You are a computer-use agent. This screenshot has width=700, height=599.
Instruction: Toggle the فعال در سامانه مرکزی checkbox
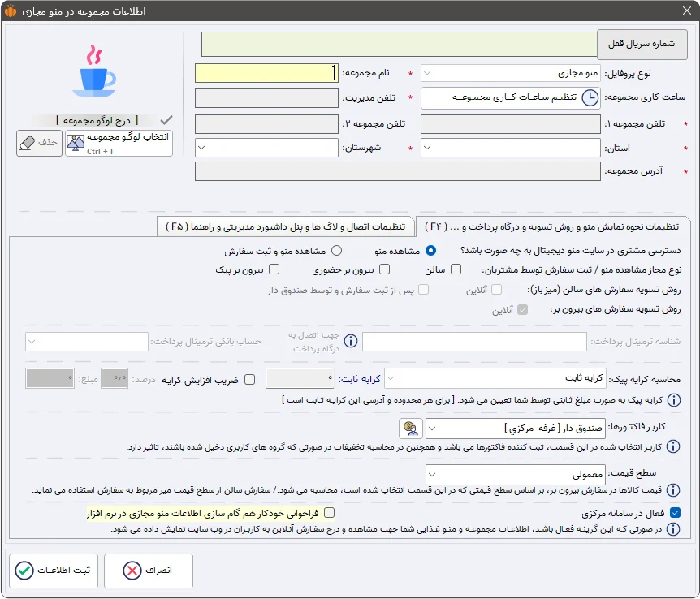tap(676, 512)
